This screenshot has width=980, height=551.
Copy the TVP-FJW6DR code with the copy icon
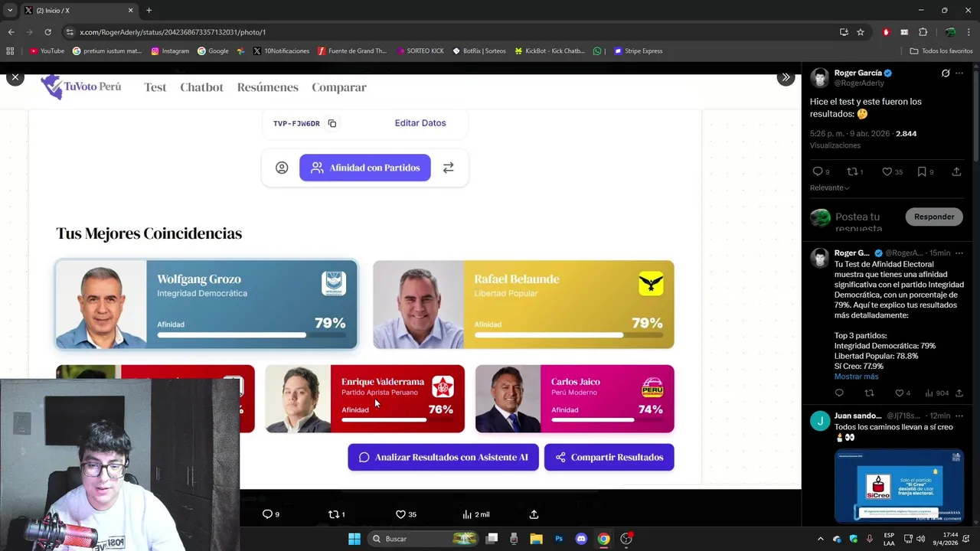pos(332,123)
